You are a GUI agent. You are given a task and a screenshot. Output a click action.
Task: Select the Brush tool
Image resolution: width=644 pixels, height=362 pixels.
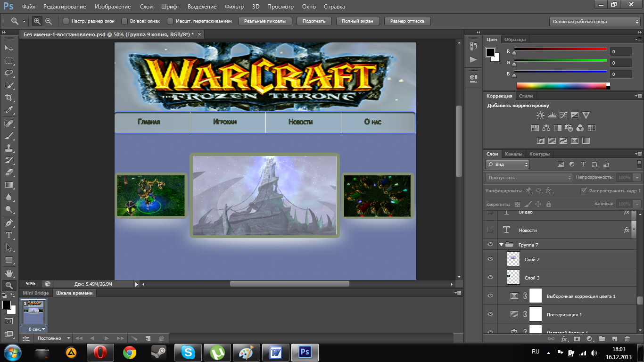click(9, 136)
